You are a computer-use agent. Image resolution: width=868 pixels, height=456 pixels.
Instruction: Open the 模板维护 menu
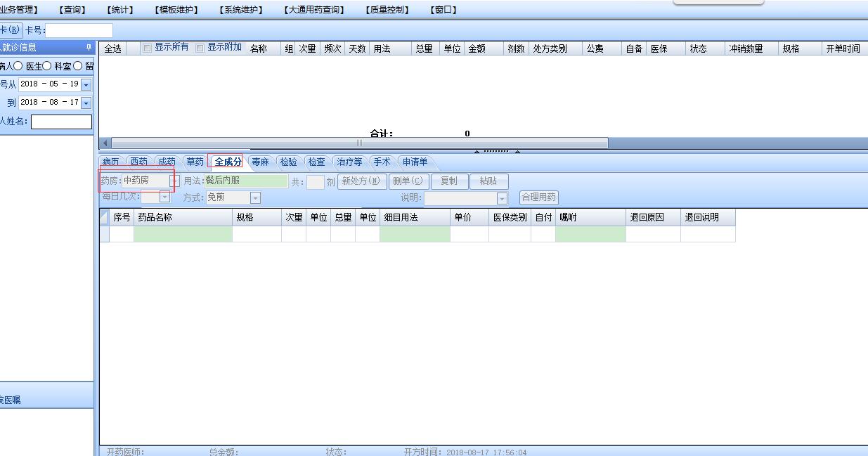176,10
